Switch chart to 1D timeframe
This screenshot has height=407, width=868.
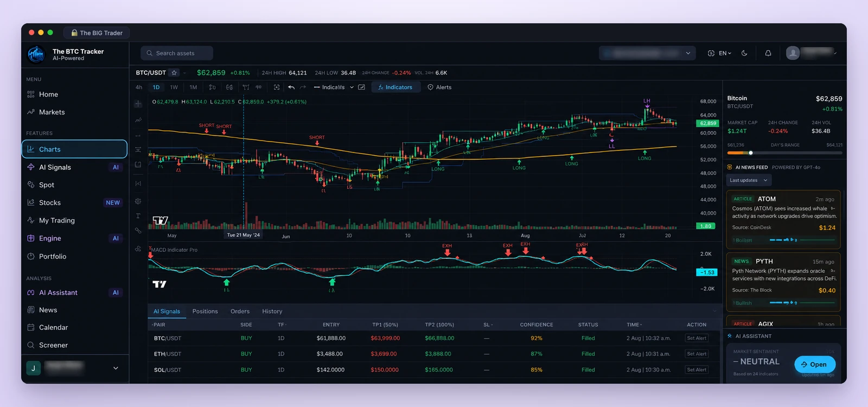click(x=156, y=87)
